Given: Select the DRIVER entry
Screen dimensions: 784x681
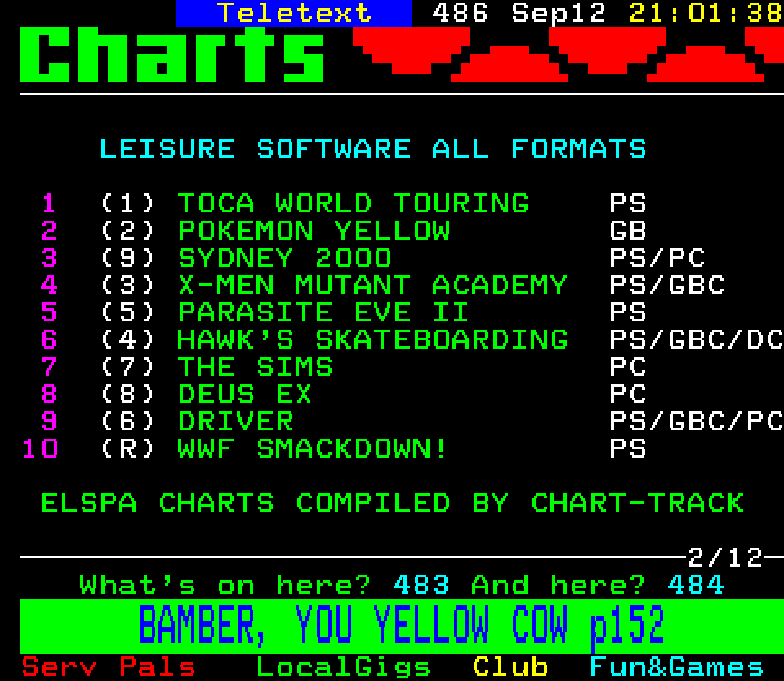Looking at the screenshot, I should pyautogui.click(x=235, y=422).
